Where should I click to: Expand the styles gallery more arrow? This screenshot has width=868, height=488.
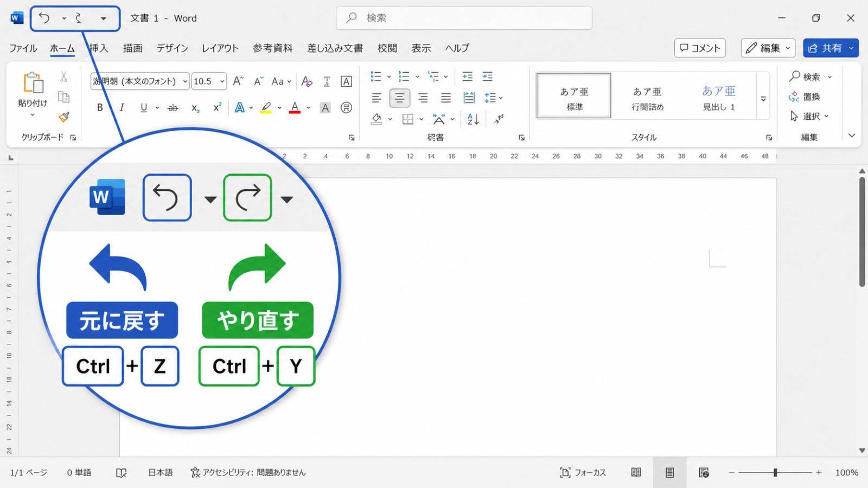(763, 99)
